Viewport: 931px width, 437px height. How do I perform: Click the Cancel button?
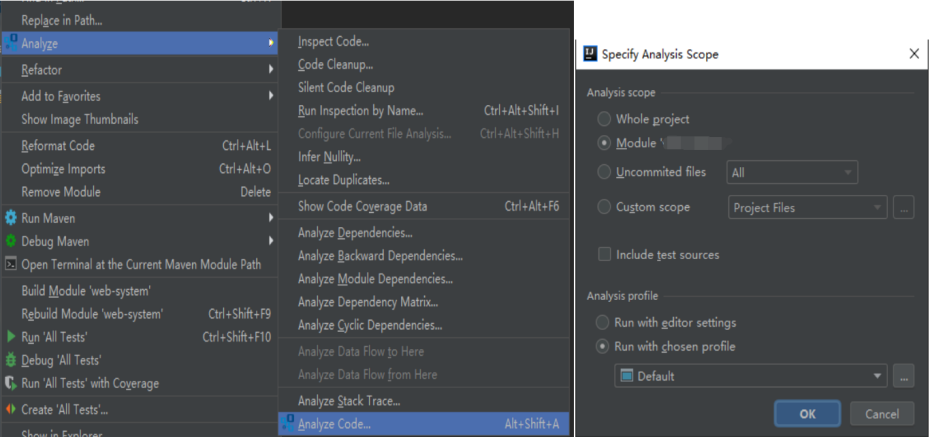[881, 414]
